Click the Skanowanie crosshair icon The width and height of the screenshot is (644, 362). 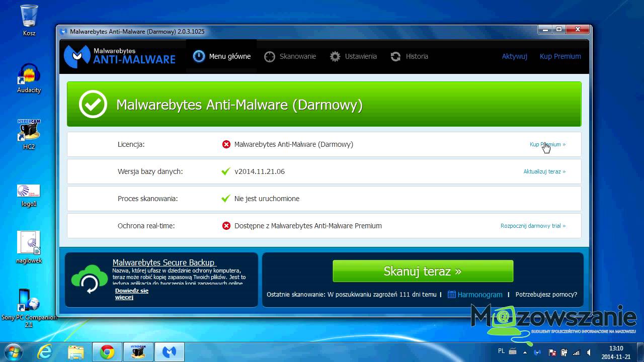click(x=270, y=56)
